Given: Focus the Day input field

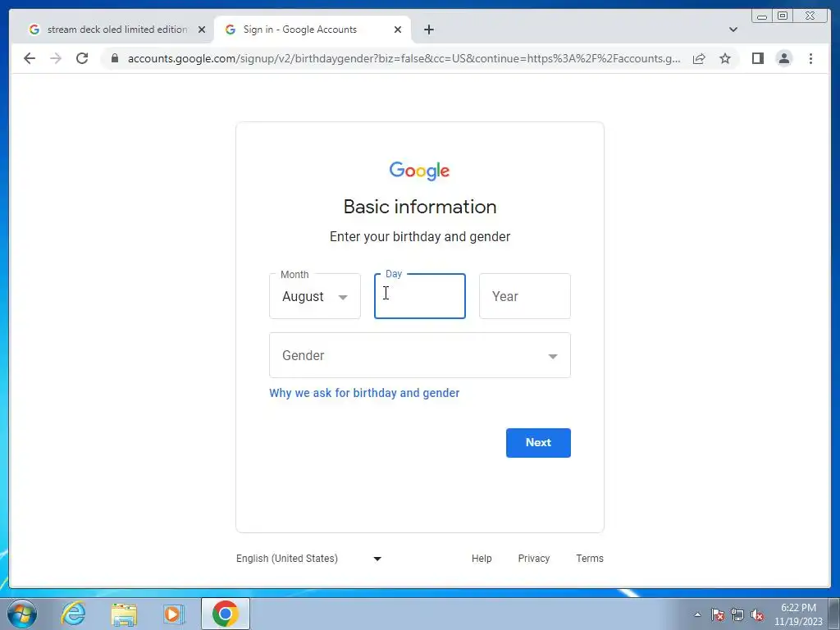Looking at the screenshot, I should click(x=419, y=296).
